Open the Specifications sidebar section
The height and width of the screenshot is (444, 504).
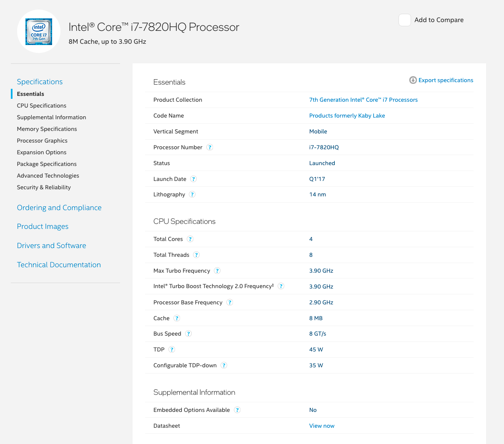[40, 82]
